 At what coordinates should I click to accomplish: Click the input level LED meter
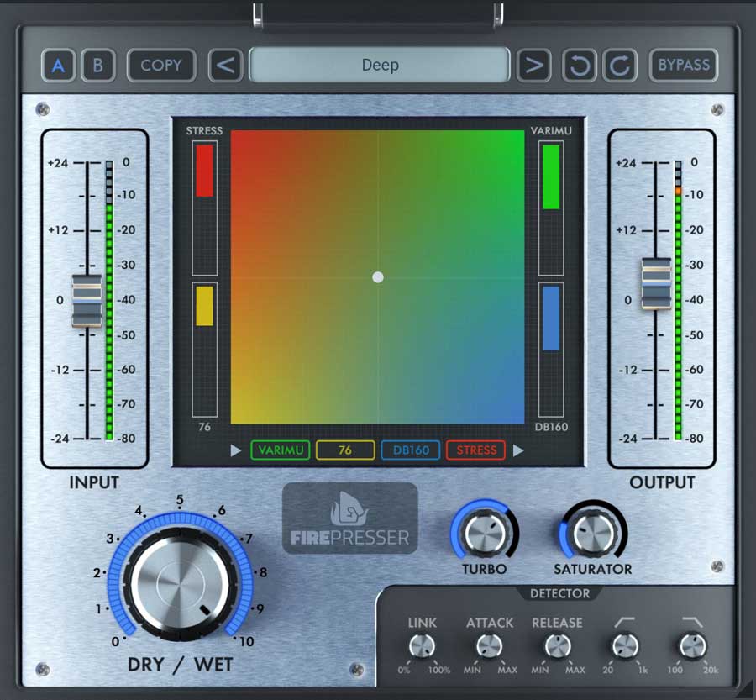(x=109, y=301)
